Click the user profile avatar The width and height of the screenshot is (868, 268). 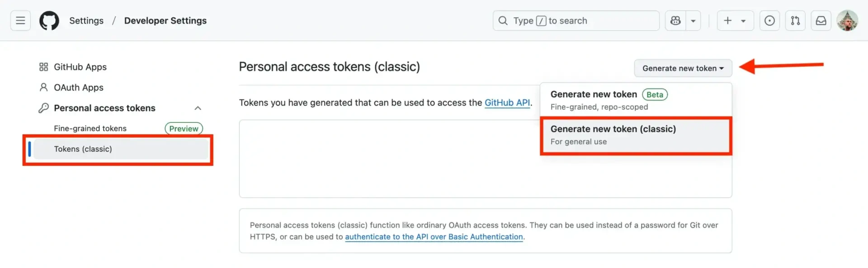click(x=847, y=21)
